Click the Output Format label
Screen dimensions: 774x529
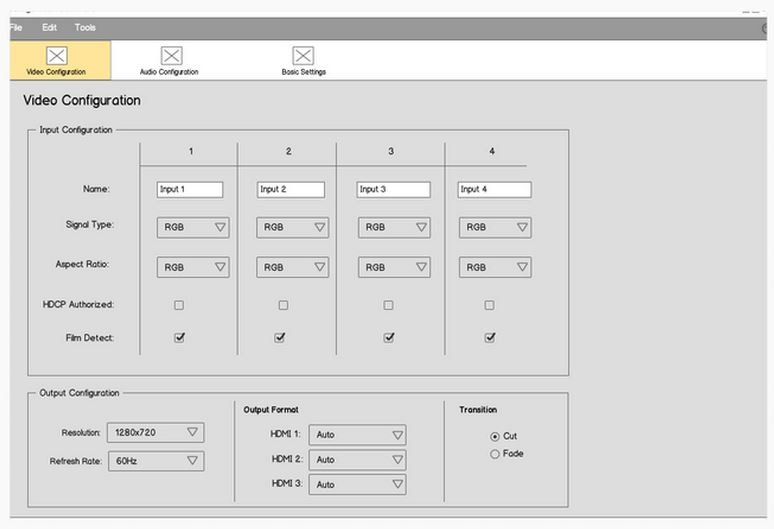(271, 410)
